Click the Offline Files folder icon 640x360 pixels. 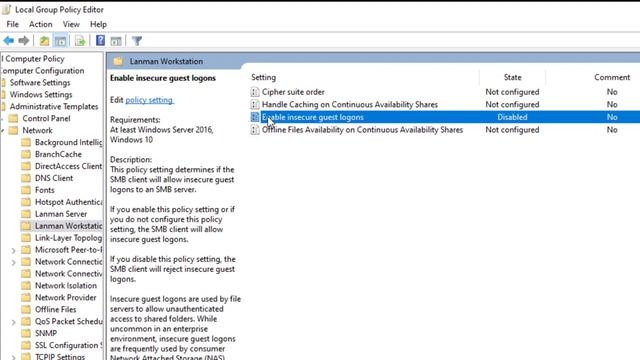point(26,309)
